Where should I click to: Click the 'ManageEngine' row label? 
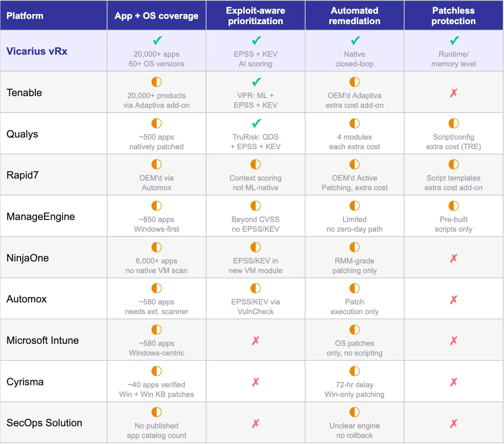pyautogui.click(x=41, y=217)
